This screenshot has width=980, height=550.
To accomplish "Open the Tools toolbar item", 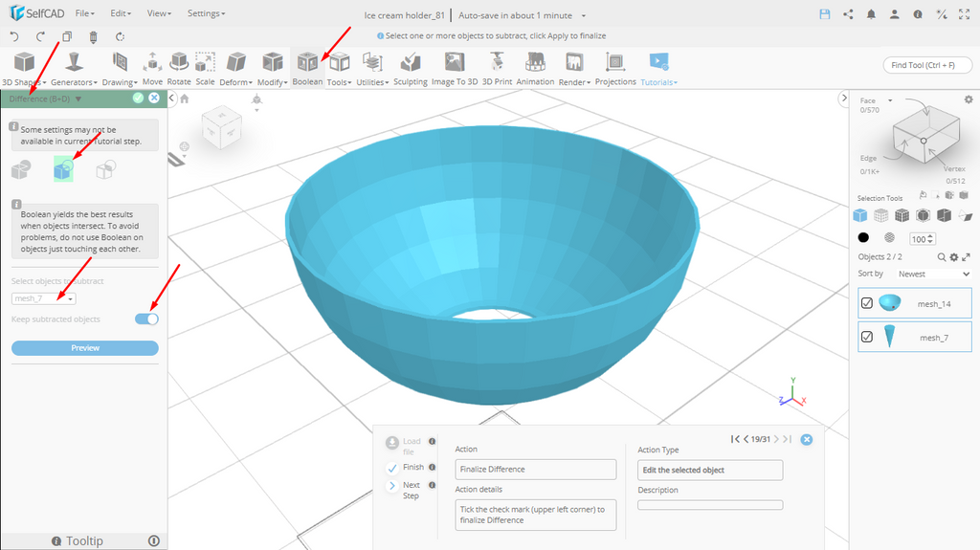I will click(339, 69).
